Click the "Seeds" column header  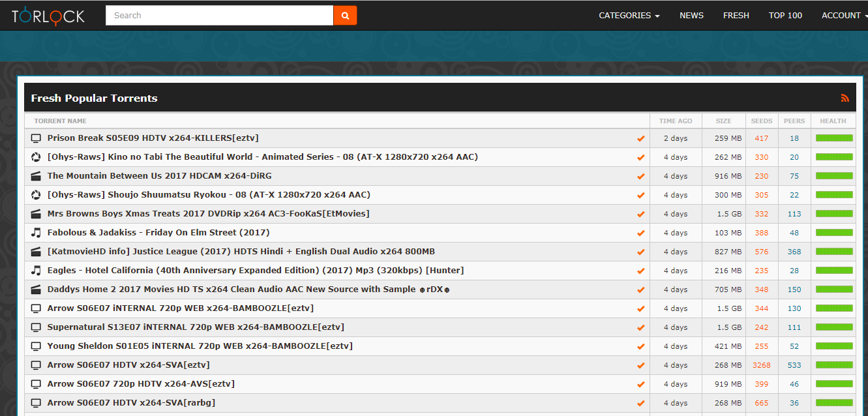[x=762, y=121]
